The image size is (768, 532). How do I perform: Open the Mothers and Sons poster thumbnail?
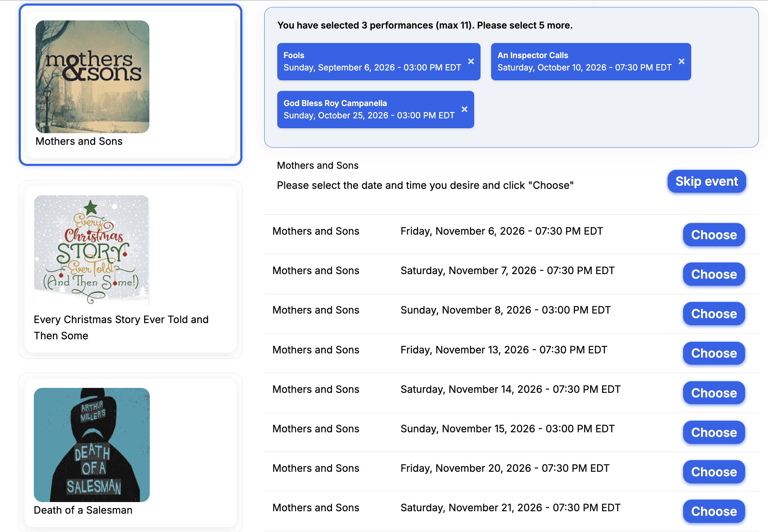pos(92,77)
